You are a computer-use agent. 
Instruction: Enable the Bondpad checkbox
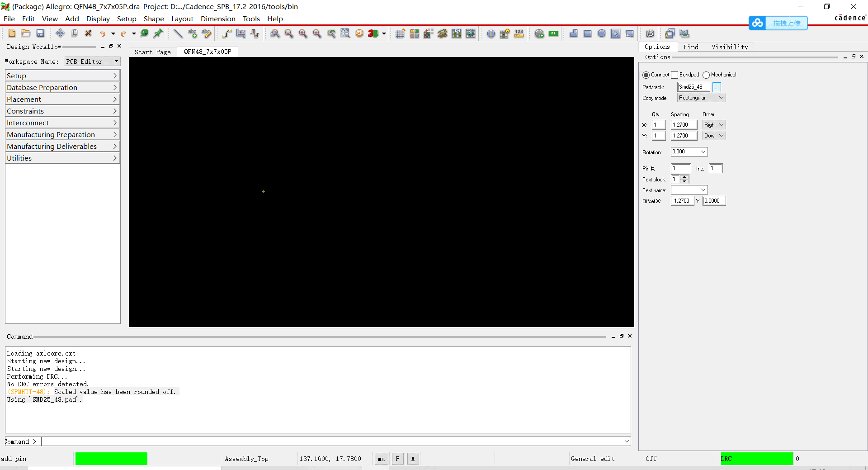[x=675, y=75]
